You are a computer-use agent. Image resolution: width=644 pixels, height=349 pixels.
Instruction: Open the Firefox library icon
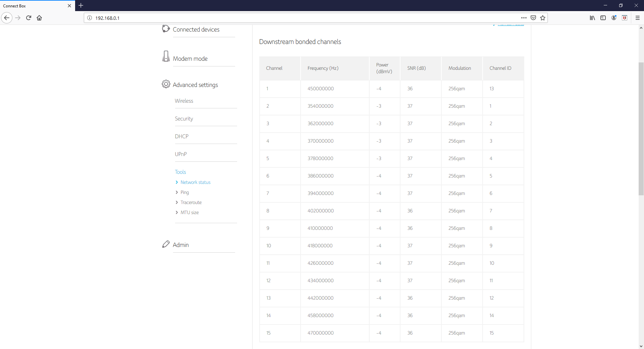[592, 18]
